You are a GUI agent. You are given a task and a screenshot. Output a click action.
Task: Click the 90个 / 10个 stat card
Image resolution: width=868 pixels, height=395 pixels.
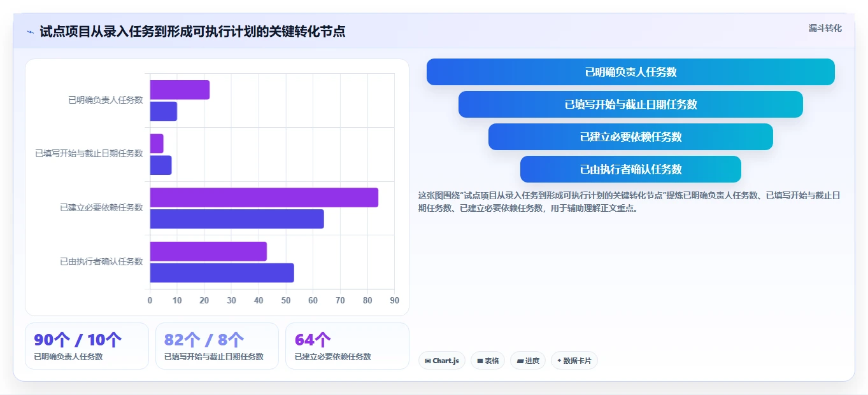click(x=87, y=346)
